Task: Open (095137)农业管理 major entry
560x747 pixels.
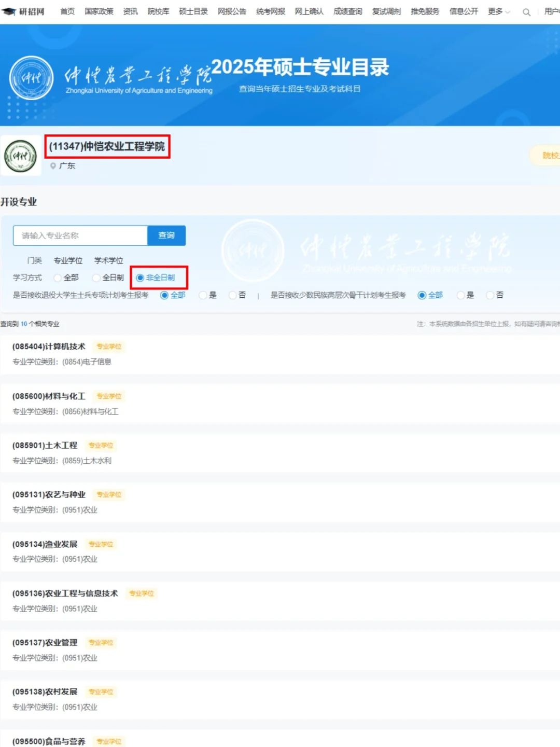Action: [x=45, y=642]
